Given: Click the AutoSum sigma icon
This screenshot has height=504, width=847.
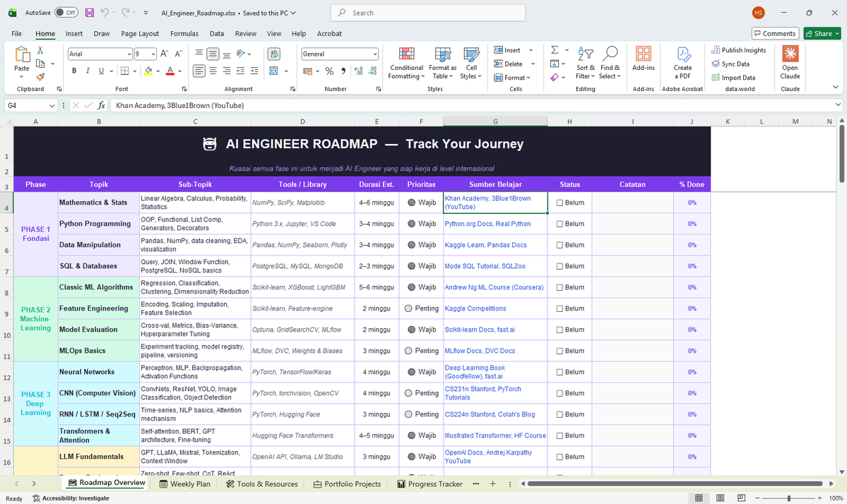Looking at the screenshot, I should point(555,50).
